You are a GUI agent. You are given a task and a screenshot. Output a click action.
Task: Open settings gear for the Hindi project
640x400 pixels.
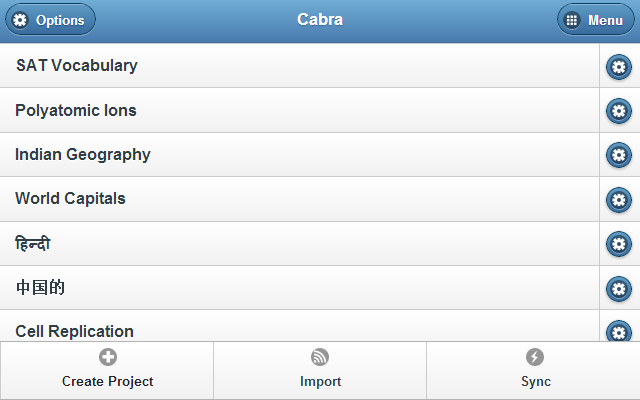[619, 244]
